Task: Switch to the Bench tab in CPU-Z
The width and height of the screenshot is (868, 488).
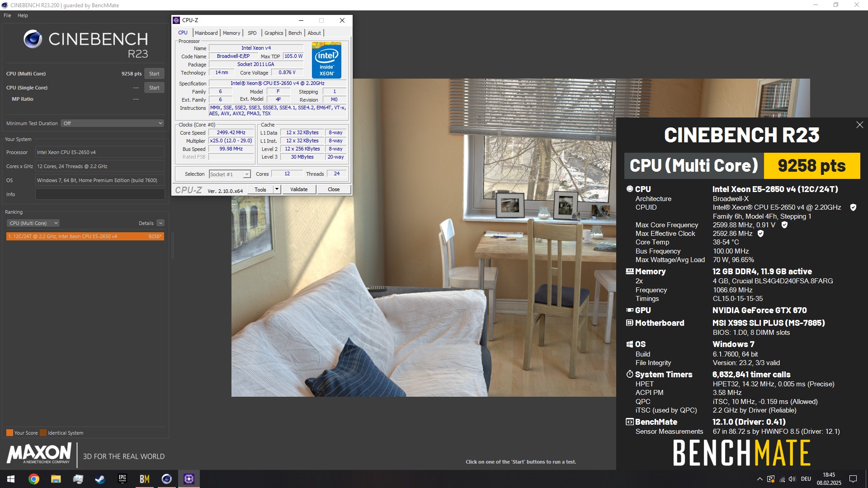Action: pyautogui.click(x=295, y=33)
